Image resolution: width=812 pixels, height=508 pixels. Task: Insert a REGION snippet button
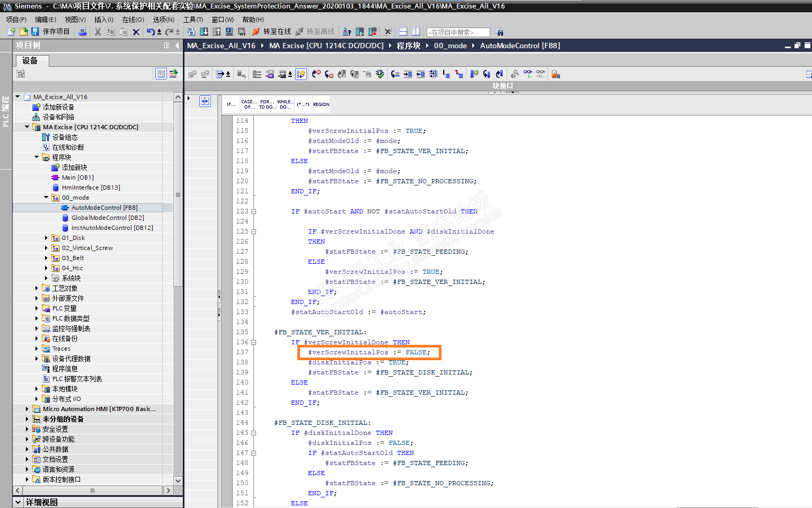click(x=321, y=104)
